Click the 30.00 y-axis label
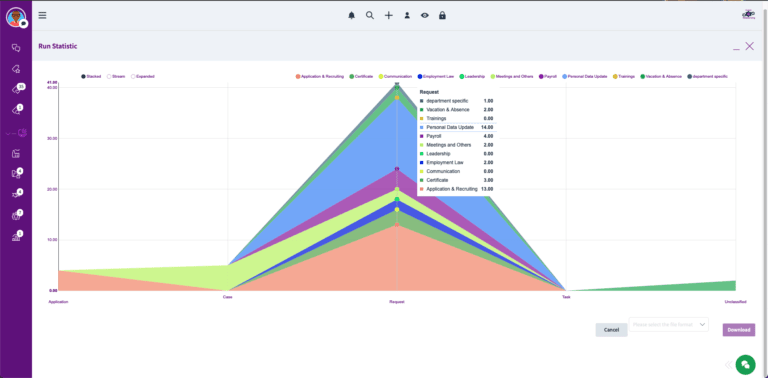768x378 pixels. click(52, 139)
